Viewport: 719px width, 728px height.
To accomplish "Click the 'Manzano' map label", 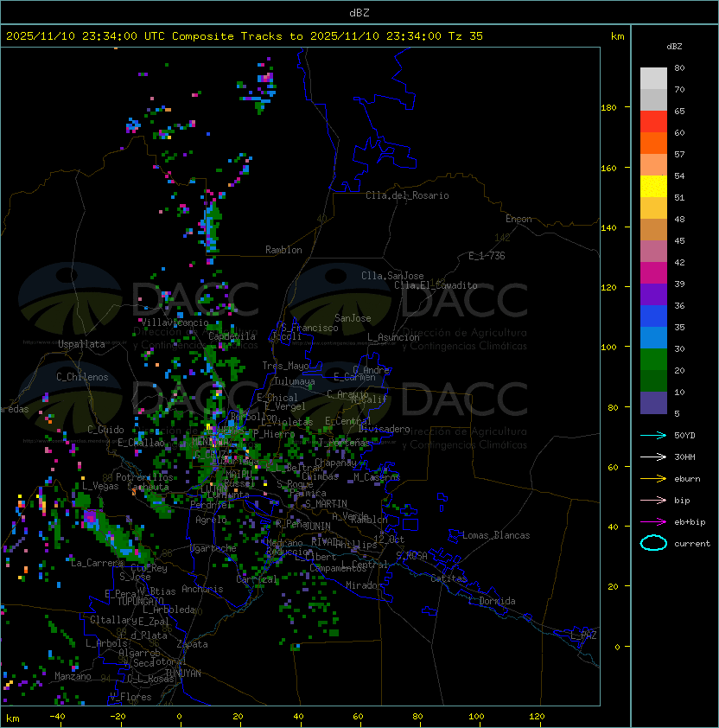I will click(73, 676).
